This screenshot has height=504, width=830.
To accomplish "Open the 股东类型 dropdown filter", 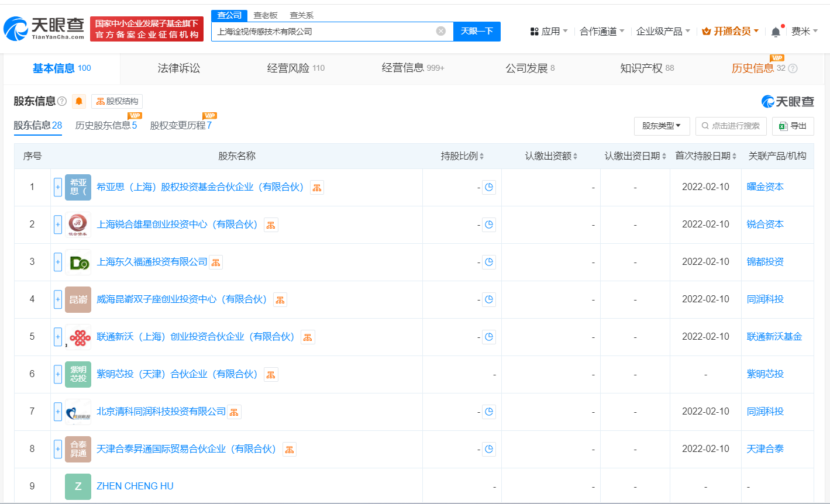I will tap(662, 126).
